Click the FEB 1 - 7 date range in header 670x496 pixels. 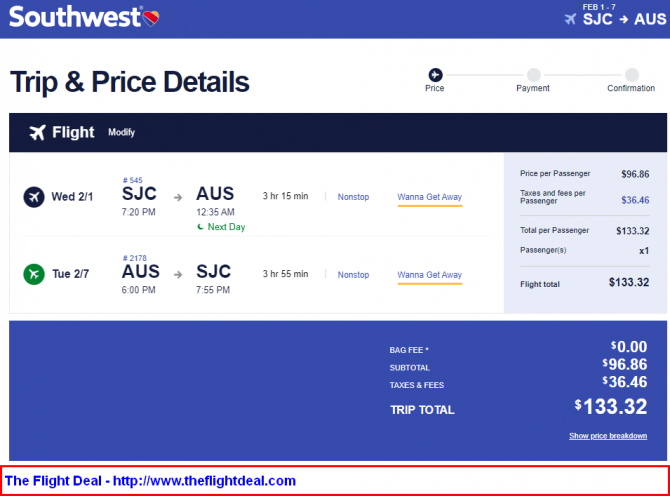pos(599,7)
